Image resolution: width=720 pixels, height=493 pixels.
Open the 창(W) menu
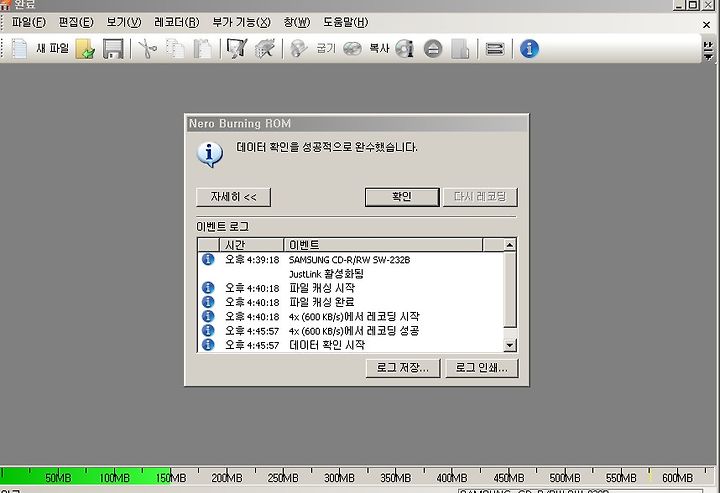coord(297,22)
